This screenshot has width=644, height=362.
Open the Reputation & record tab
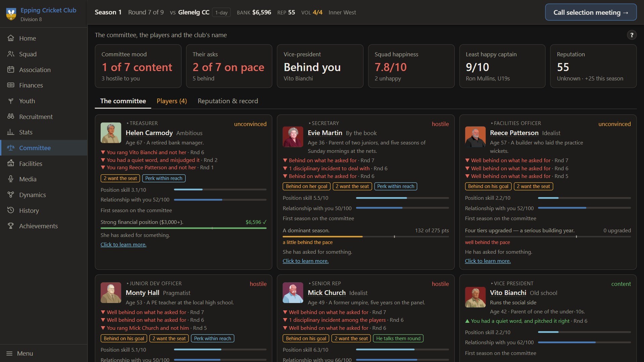click(228, 101)
